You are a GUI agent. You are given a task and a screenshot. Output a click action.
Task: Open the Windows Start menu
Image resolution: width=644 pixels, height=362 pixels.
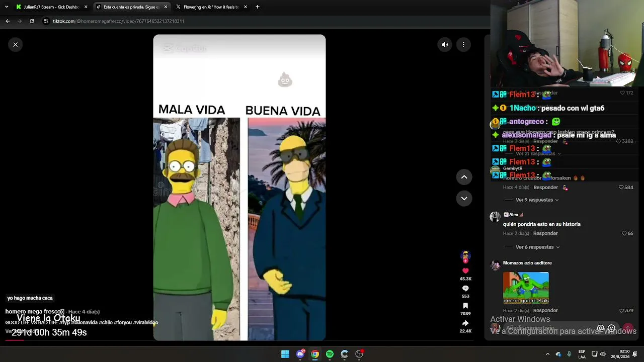285,354
